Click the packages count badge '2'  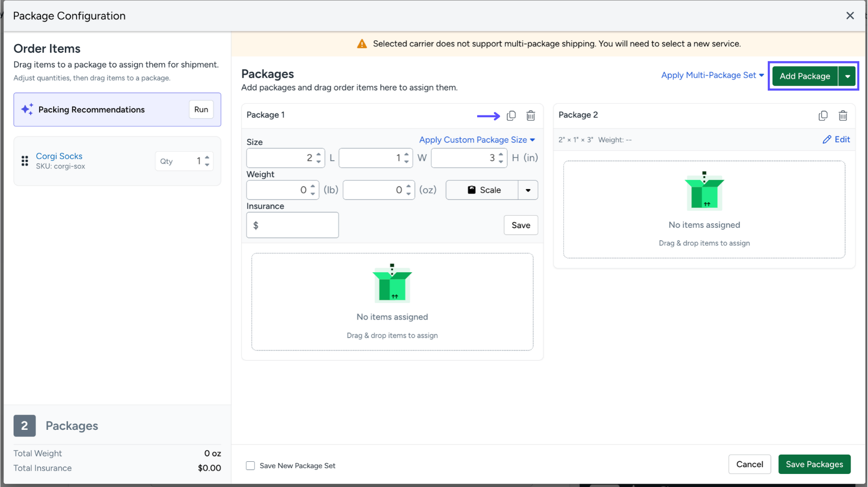[x=24, y=425]
